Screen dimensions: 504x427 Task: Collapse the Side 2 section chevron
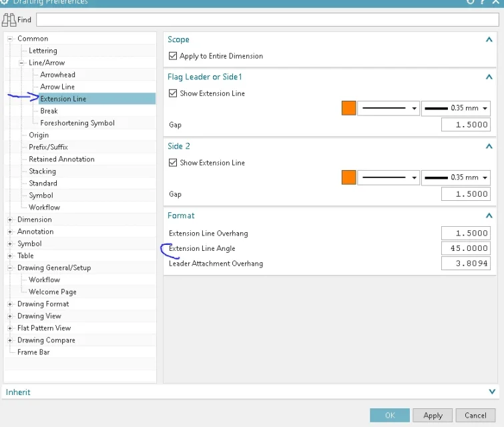pyautogui.click(x=489, y=147)
